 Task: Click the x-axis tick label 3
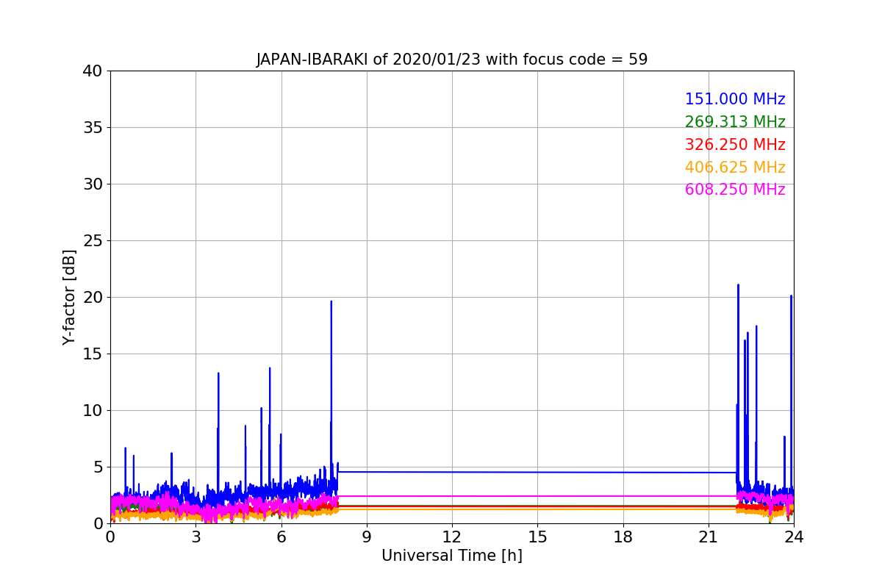pyautogui.click(x=196, y=537)
